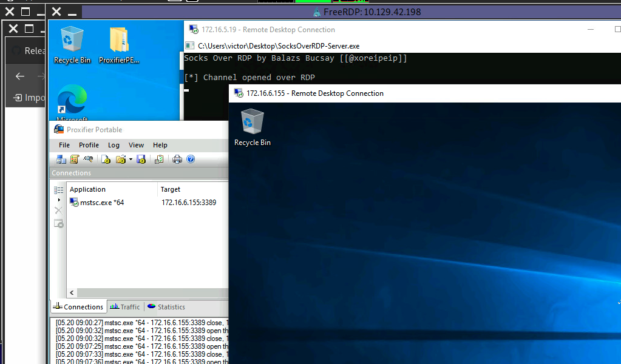Click left arrow of horizontal scrollbar

tap(72, 293)
